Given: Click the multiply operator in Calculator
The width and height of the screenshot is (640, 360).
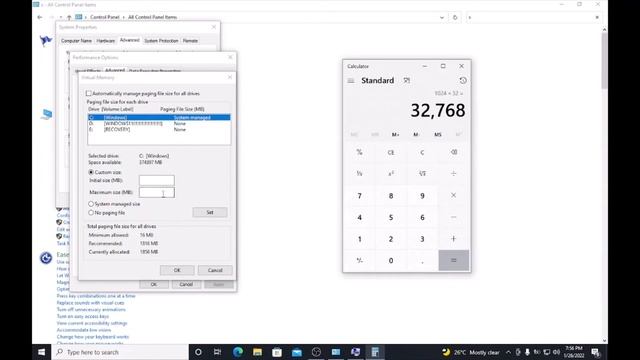Looking at the screenshot, I should point(453,196).
